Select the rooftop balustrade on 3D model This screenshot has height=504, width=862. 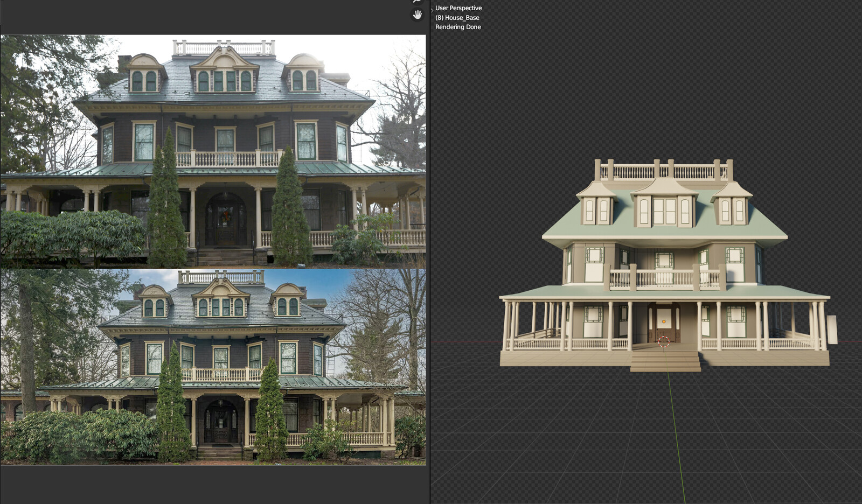pos(664,171)
